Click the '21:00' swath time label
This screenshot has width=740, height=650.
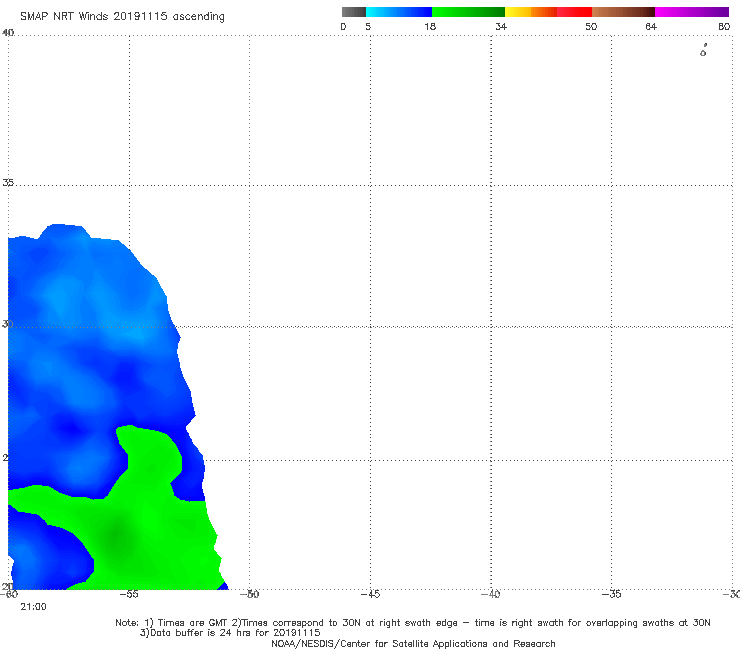point(33,607)
